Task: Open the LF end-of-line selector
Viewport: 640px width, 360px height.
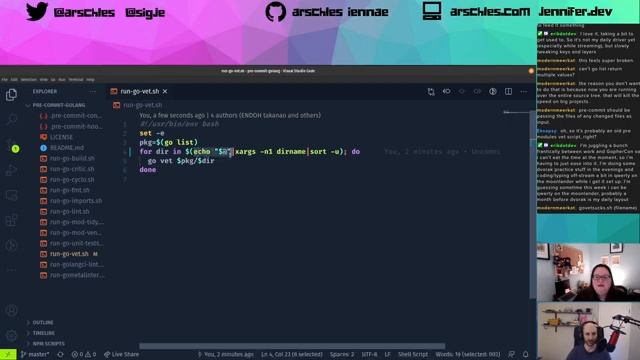Action: (387, 354)
